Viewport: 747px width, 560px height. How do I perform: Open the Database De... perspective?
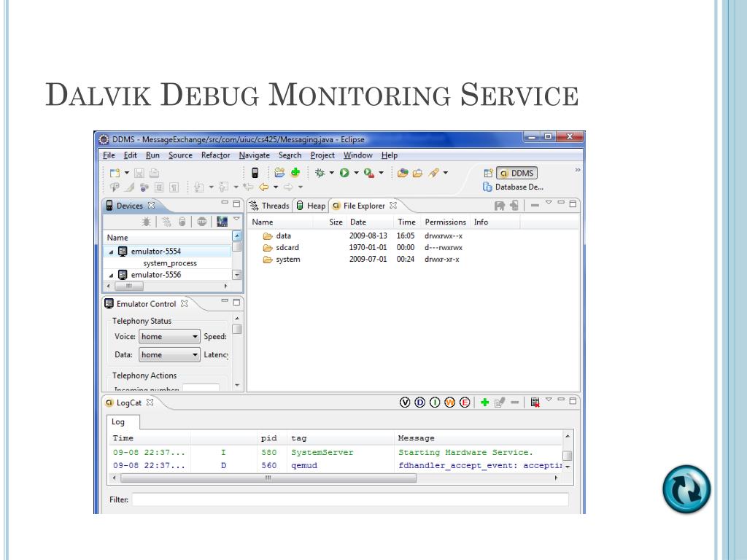[513, 187]
